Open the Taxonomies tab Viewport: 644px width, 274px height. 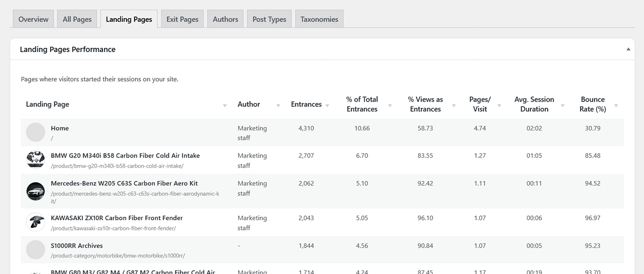point(319,19)
